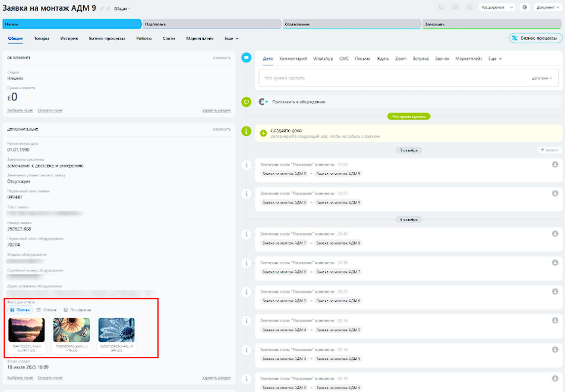Click the blue chat bubble timeline icon

(247, 58)
